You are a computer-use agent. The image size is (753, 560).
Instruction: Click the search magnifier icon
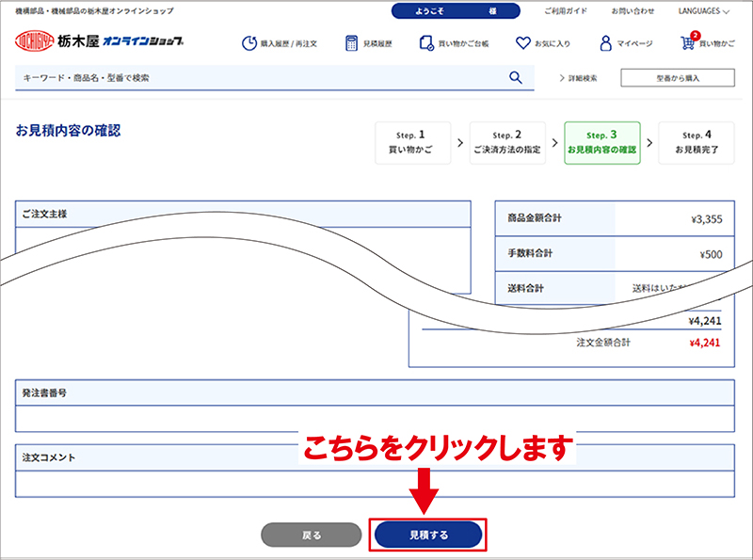tap(515, 78)
